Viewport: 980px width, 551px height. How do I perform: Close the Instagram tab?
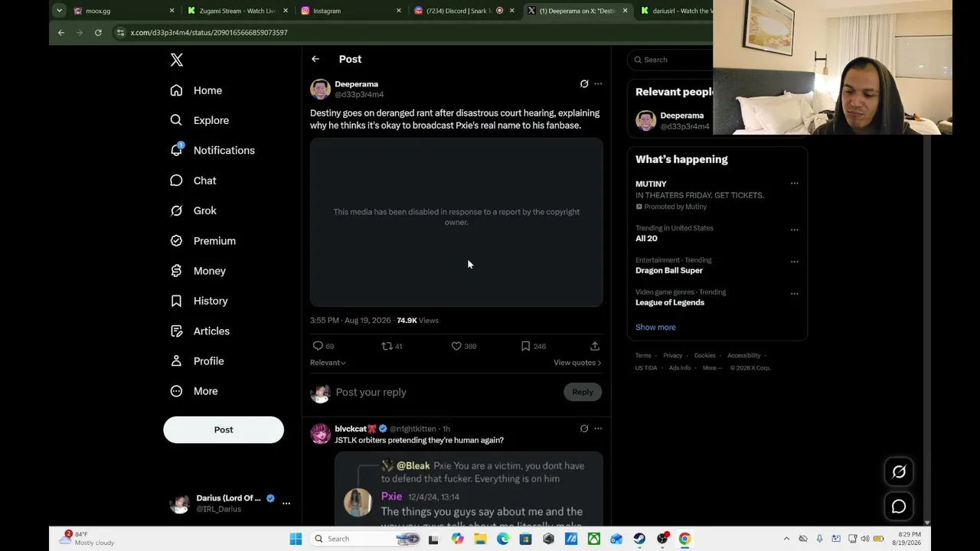point(399,11)
